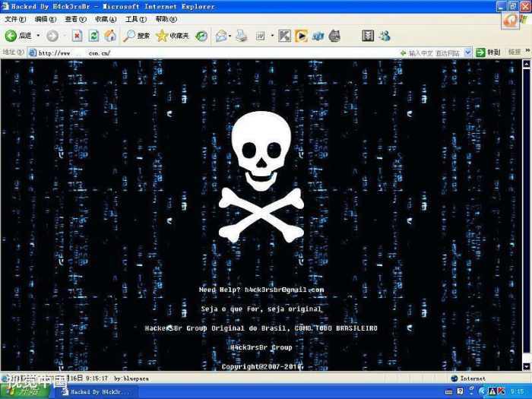The width and height of the screenshot is (532, 399).
Task: Open the Messenger people icon
Action: 385,36
